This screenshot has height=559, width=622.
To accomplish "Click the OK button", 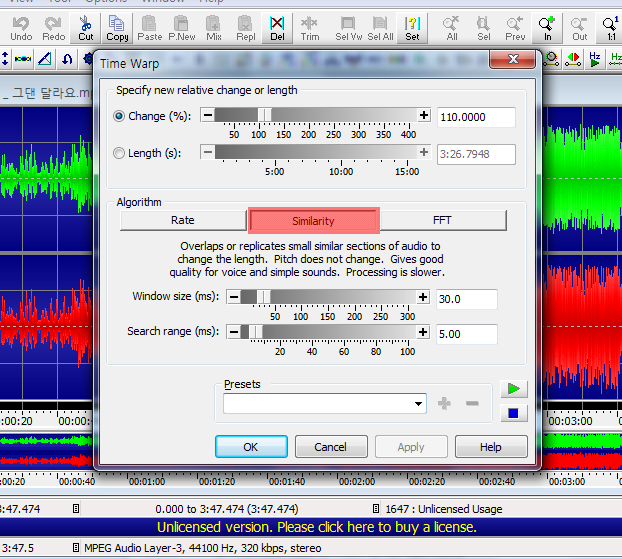I will point(251,447).
